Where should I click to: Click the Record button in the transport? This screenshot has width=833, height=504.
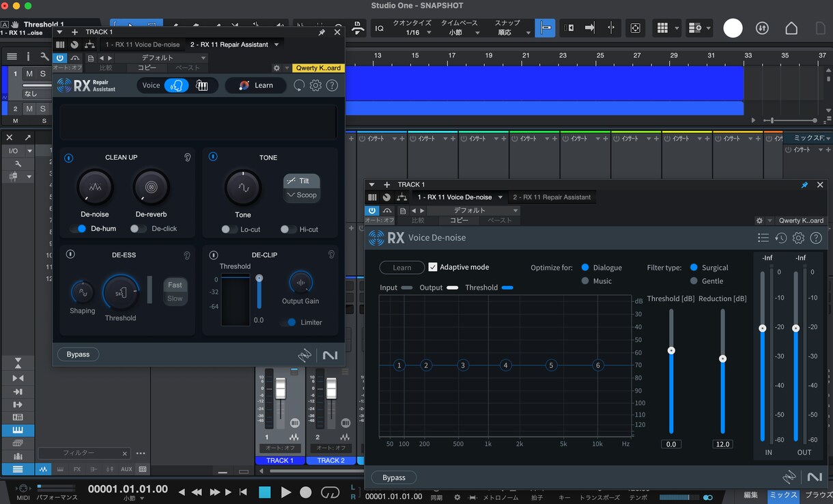[306, 492]
